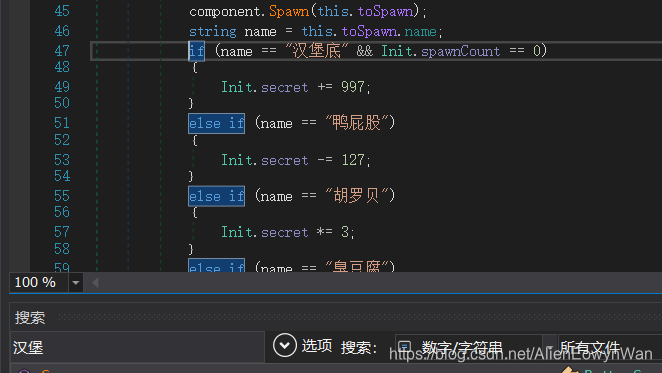Click line number 45 in the gutter
The height and width of the screenshot is (373, 662).
pyautogui.click(x=62, y=11)
